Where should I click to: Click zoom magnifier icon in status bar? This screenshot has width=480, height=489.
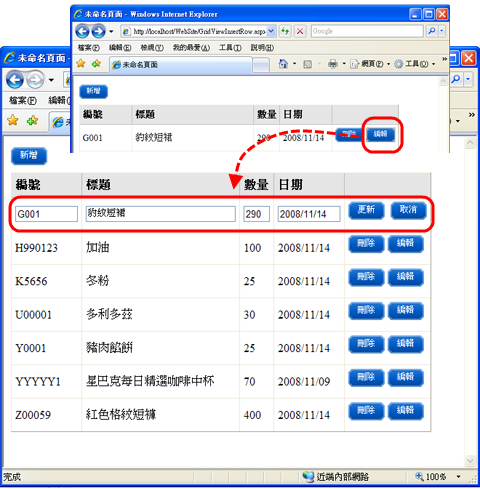click(x=419, y=476)
